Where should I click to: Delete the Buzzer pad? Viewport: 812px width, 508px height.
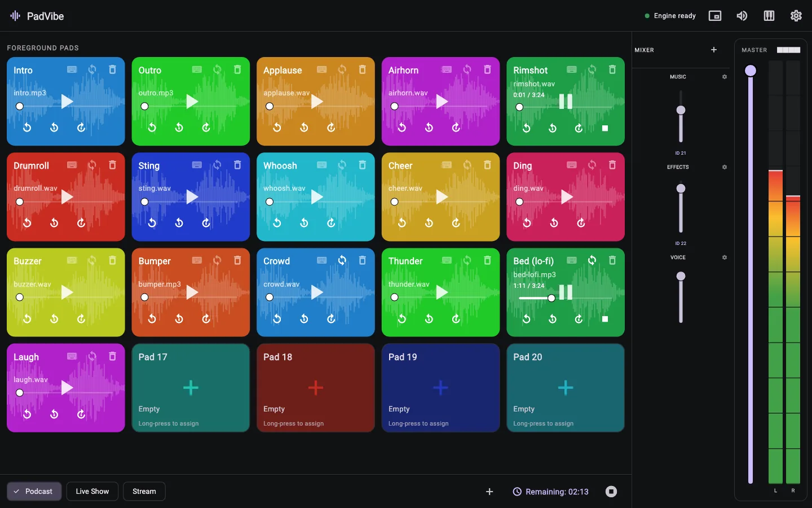coord(112,260)
